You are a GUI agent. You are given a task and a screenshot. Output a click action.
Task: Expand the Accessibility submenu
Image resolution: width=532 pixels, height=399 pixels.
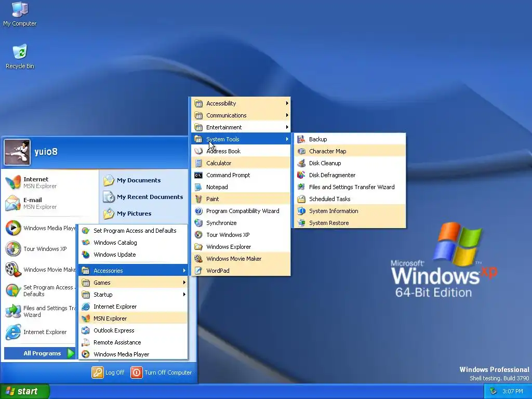tap(241, 103)
